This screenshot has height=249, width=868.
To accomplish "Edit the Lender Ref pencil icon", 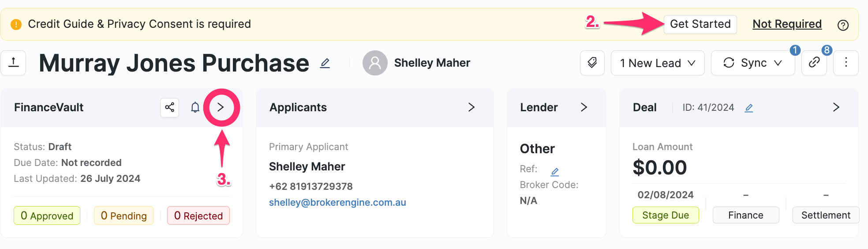I will pos(555,172).
